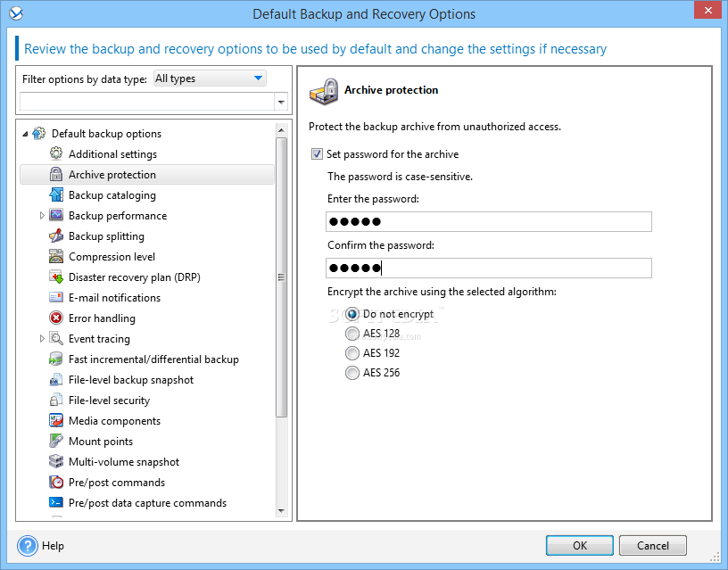Expand the Backup performance node
Viewport: 728px width, 570px height.
(x=42, y=215)
